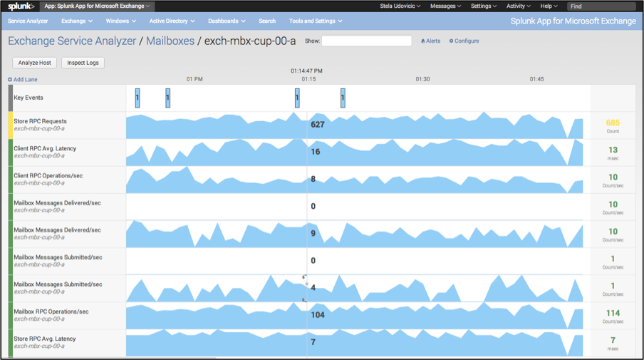Expand the Settings menu

click(x=484, y=6)
